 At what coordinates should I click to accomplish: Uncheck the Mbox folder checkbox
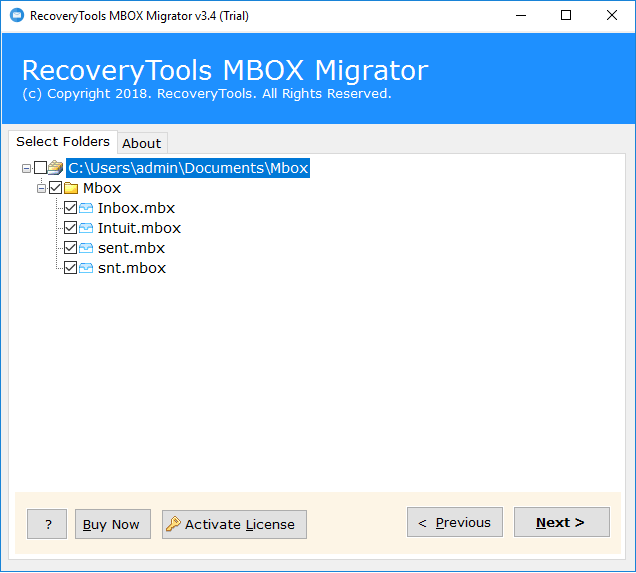(x=56, y=188)
